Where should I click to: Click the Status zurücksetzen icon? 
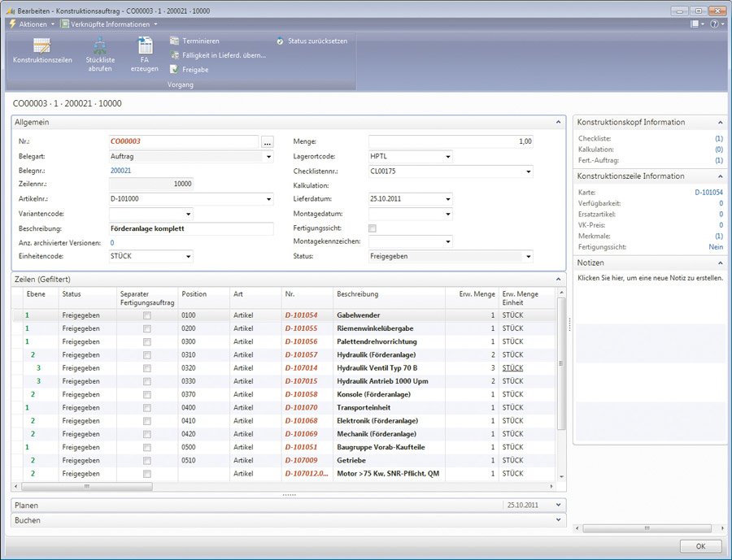(281, 41)
